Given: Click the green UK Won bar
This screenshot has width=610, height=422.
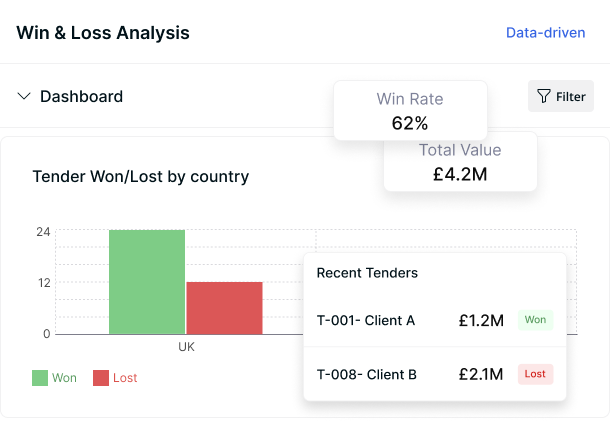Looking at the screenshot, I should [x=147, y=282].
